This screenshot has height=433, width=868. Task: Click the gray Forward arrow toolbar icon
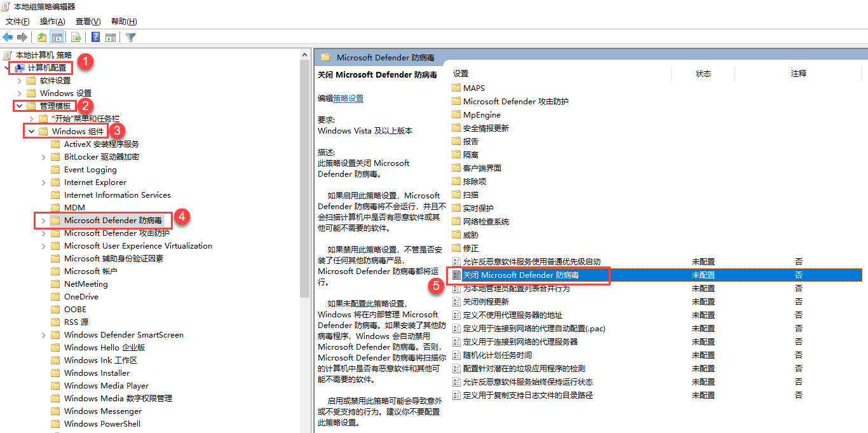22,38
